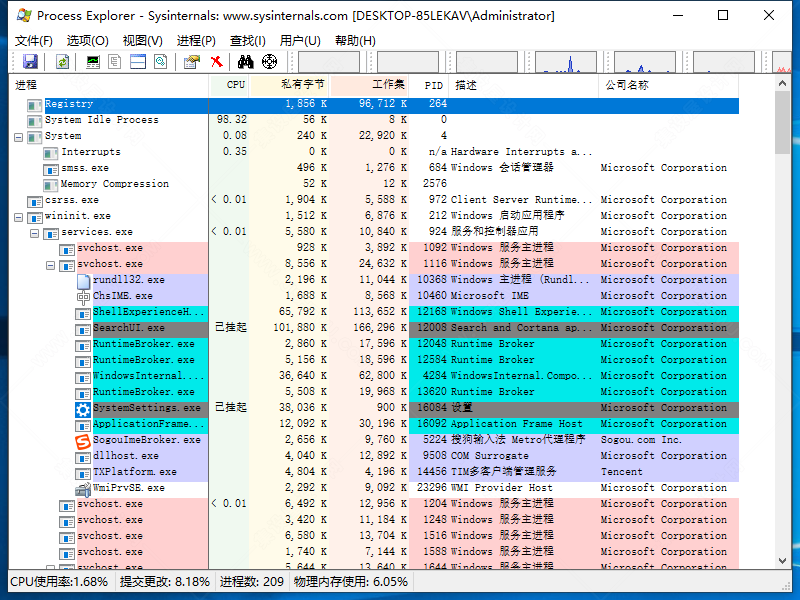
Task: Click the 物理内存使用: 6.05% status entry
Action: coord(351,582)
